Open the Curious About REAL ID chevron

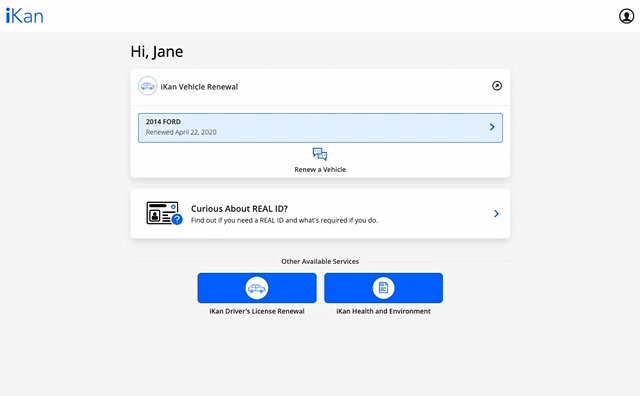[x=496, y=214]
